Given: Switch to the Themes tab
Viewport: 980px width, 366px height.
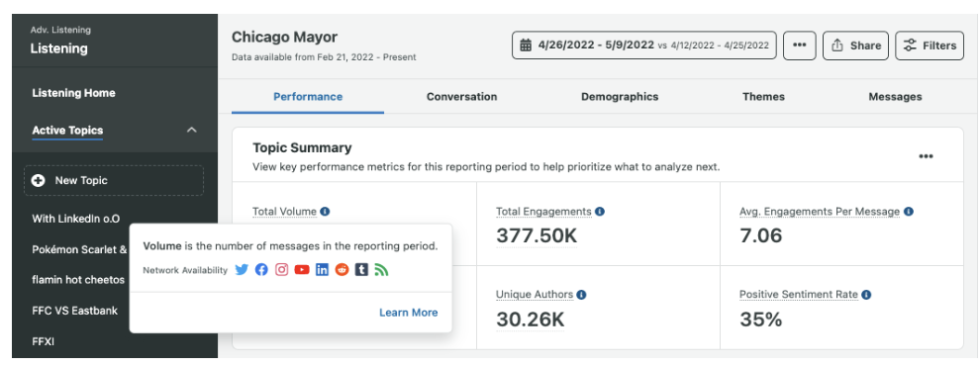Looking at the screenshot, I should coord(764,97).
